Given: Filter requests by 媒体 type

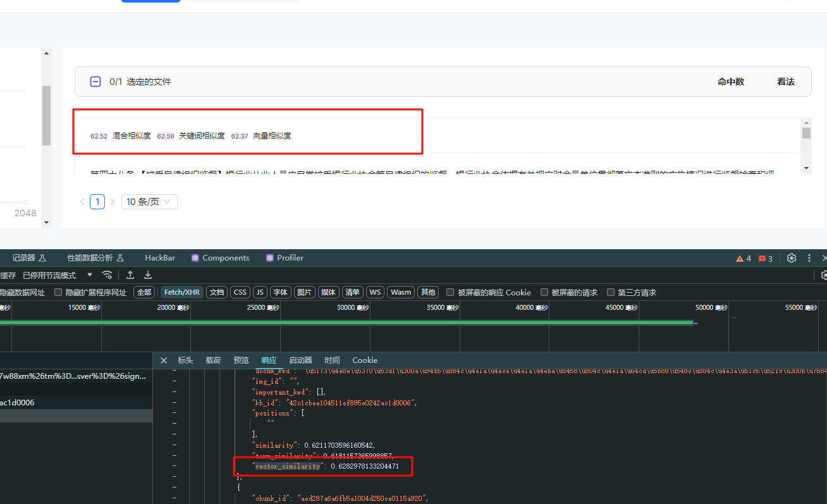Looking at the screenshot, I should pyautogui.click(x=329, y=292).
